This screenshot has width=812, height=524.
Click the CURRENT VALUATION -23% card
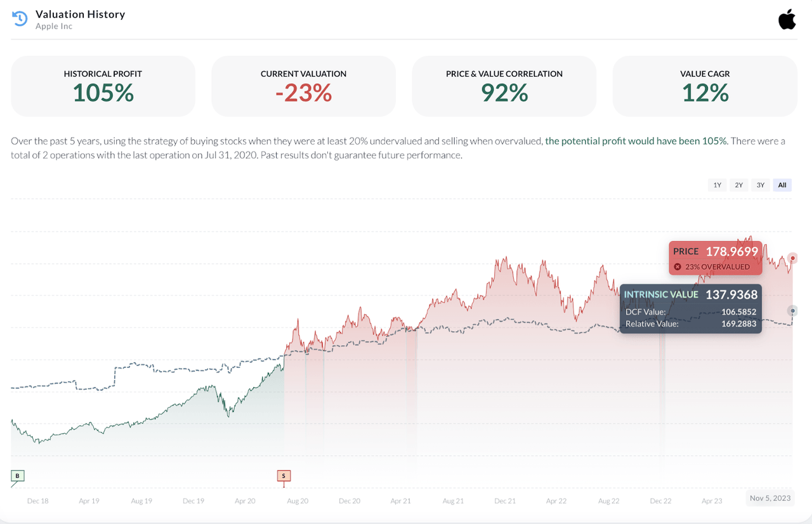pos(303,86)
